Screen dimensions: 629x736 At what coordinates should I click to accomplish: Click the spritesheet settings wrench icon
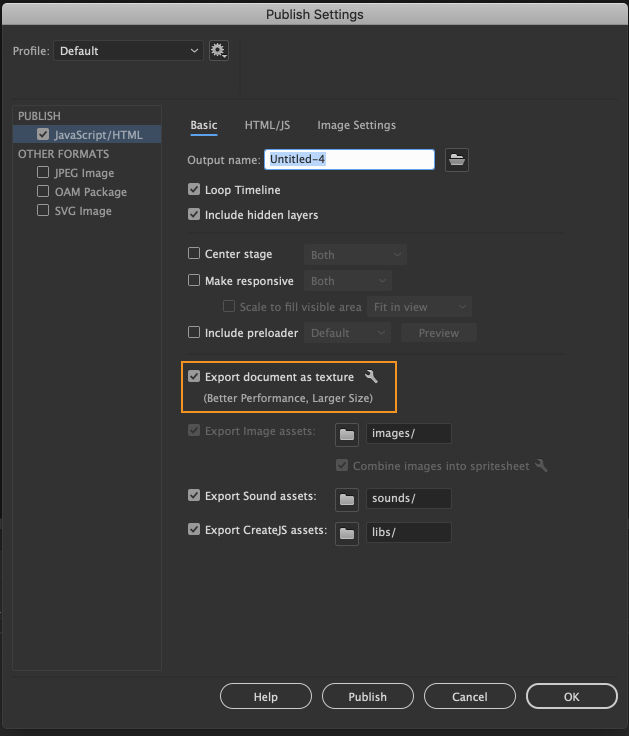541,466
